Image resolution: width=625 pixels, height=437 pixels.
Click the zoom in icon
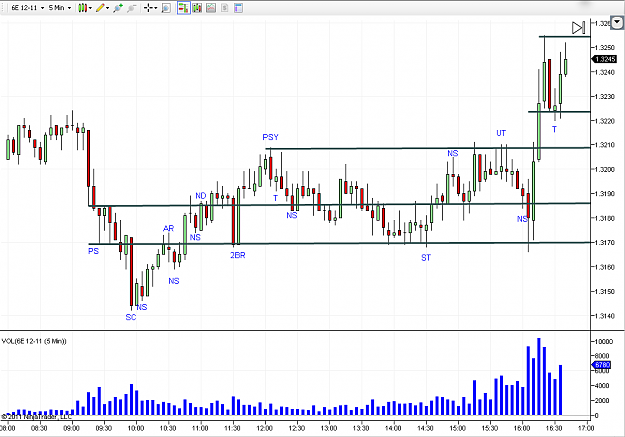pos(118,8)
